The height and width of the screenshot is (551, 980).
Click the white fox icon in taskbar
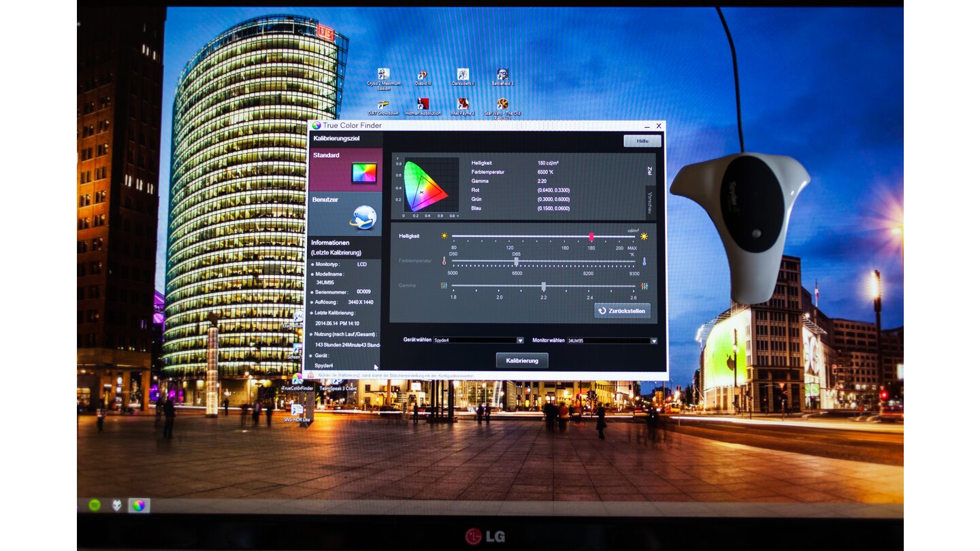pyautogui.click(x=117, y=505)
